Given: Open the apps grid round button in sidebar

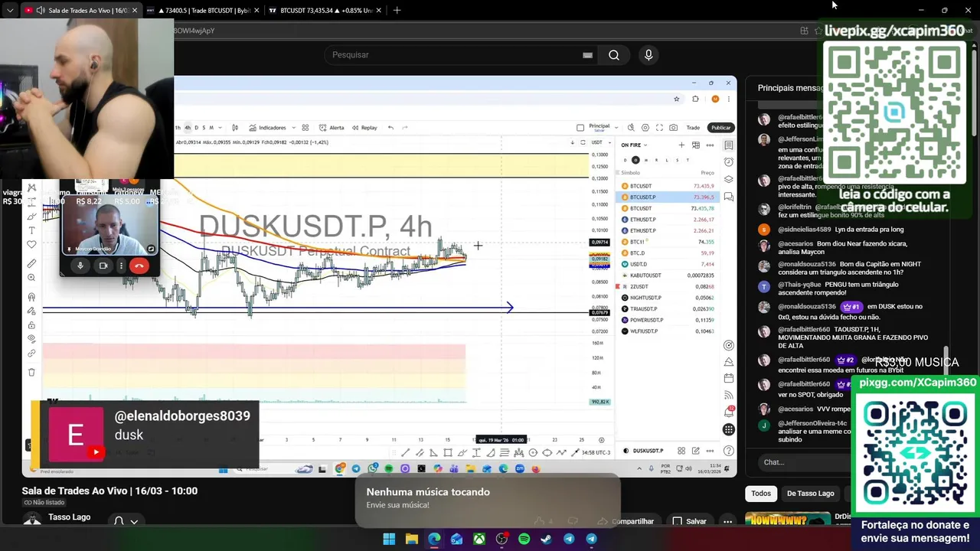Looking at the screenshot, I should click(729, 429).
